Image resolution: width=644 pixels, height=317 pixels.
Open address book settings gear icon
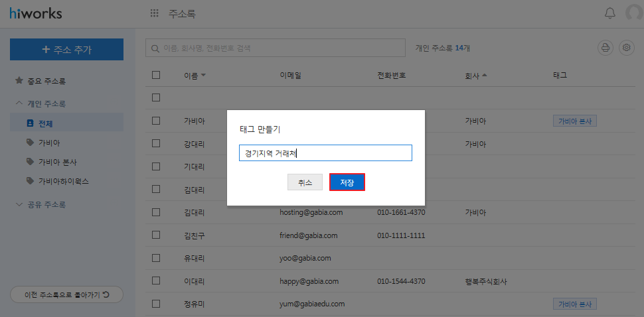(626, 48)
